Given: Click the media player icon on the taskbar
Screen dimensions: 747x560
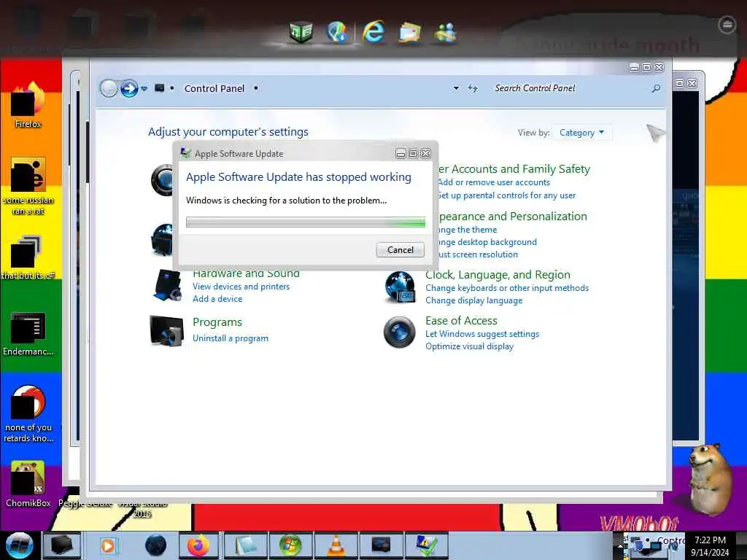Looking at the screenshot, I should pos(108,545).
